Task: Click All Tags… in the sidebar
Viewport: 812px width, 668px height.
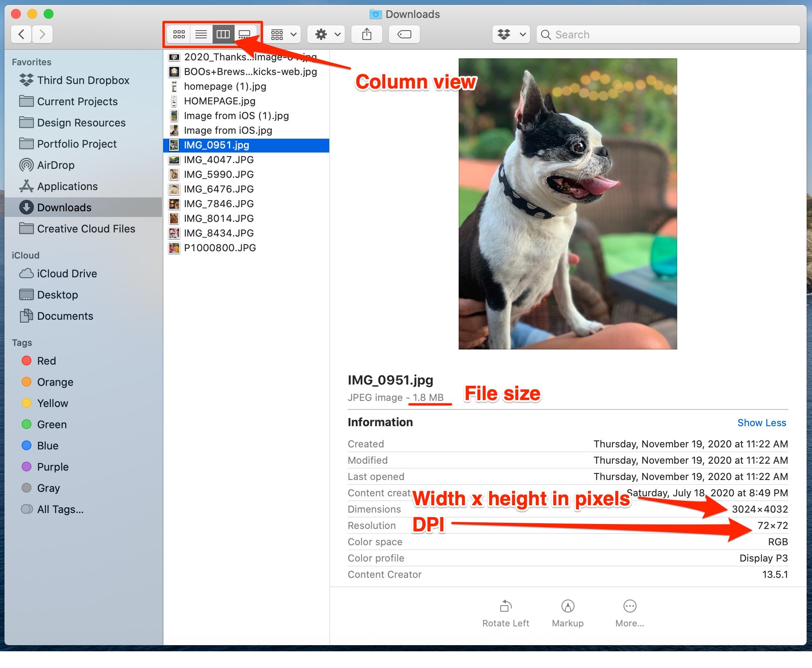Action: [60, 509]
